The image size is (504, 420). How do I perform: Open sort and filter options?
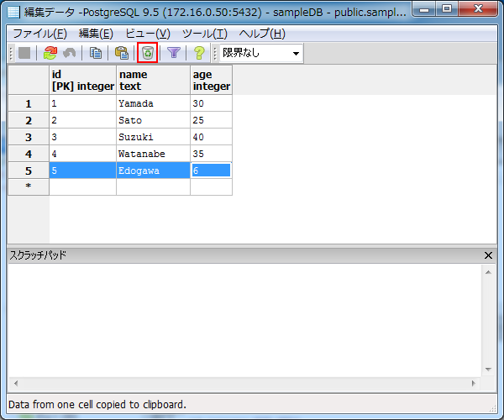click(x=174, y=53)
